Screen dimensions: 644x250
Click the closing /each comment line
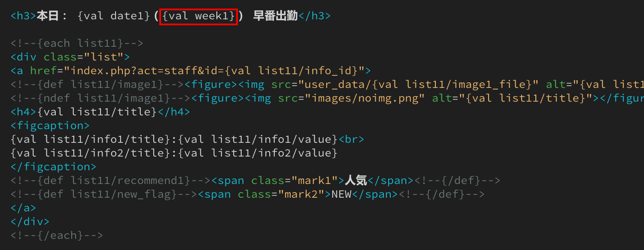point(57,235)
